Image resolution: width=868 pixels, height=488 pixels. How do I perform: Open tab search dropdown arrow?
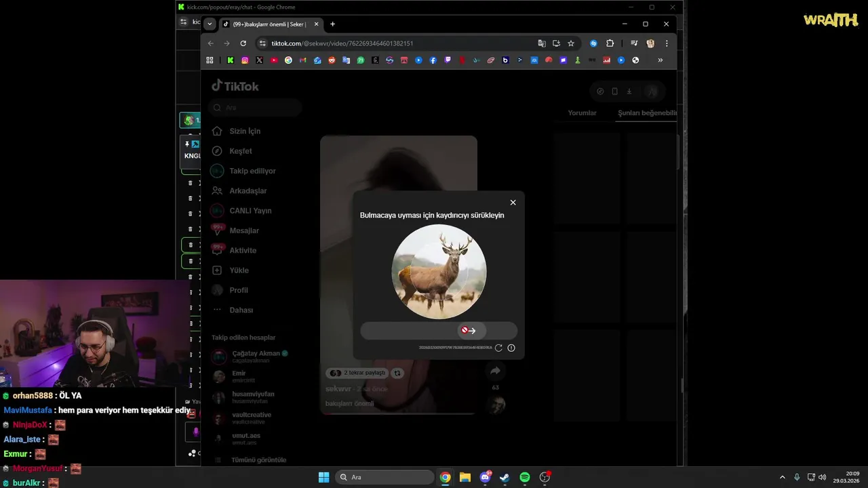point(210,24)
